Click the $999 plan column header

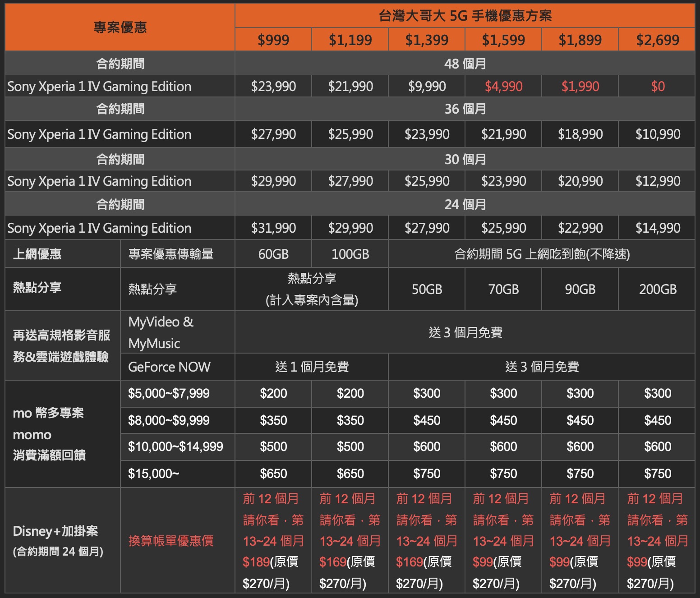(x=273, y=40)
